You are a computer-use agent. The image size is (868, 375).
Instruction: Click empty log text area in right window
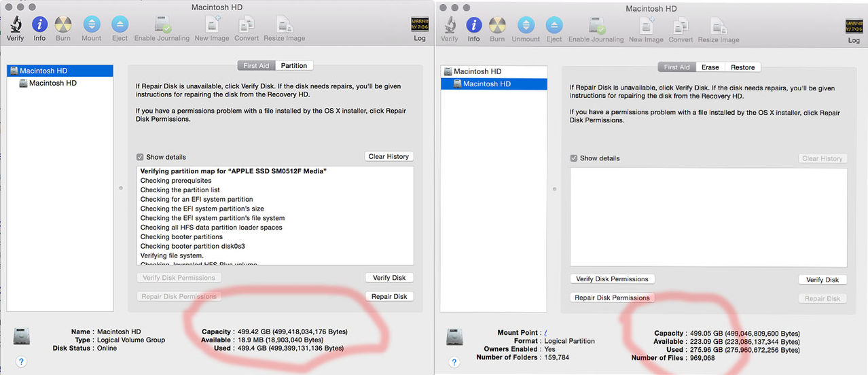(708, 217)
